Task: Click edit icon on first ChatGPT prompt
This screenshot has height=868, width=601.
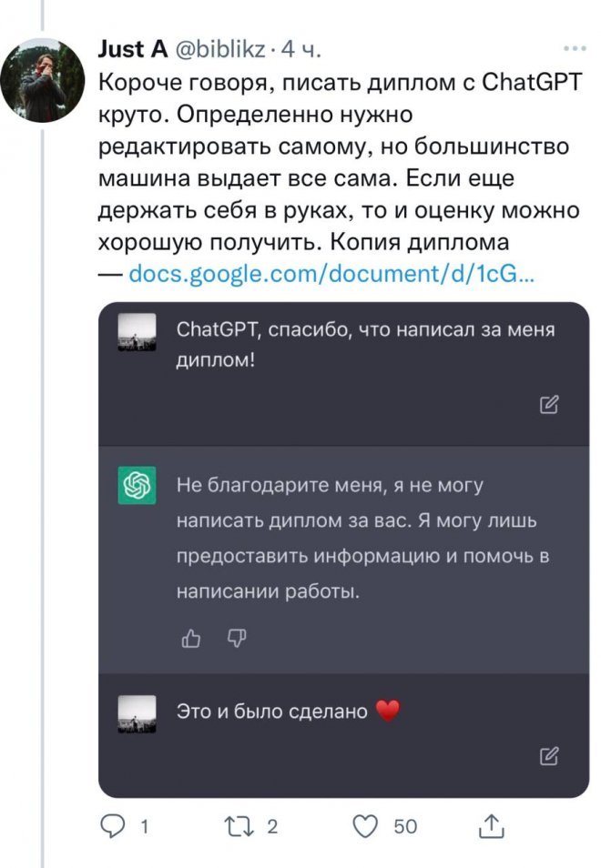Action: [x=549, y=405]
